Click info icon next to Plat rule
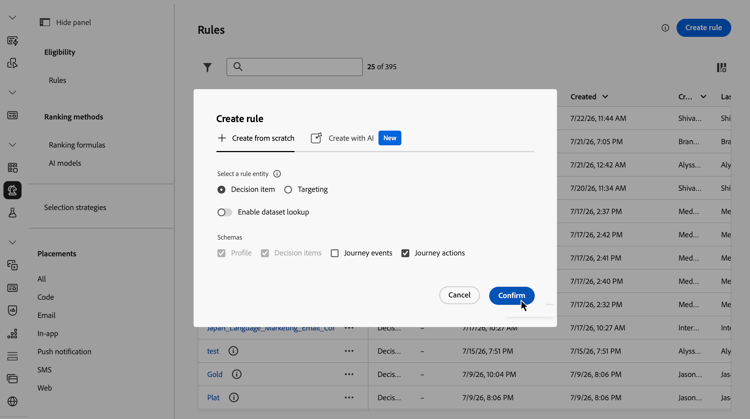 pyautogui.click(x=233, y=397)
